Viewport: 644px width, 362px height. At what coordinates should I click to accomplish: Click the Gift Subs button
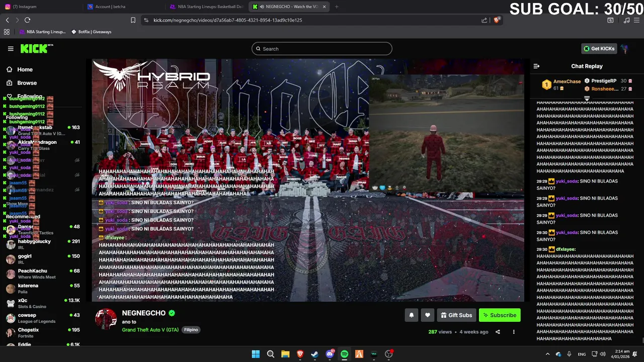[456, 315]
